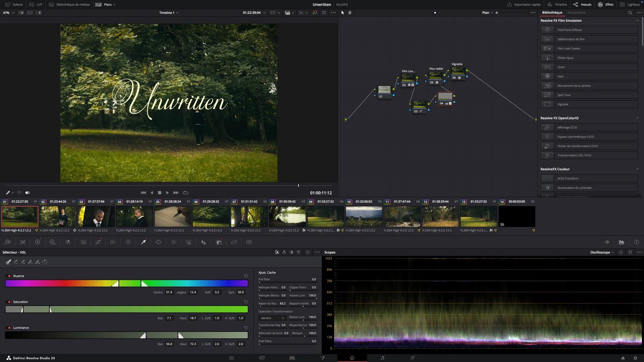The width and height of the screenshot is (644, 362).
Task: Open the HDR color wheels palette
Action: 53,242
